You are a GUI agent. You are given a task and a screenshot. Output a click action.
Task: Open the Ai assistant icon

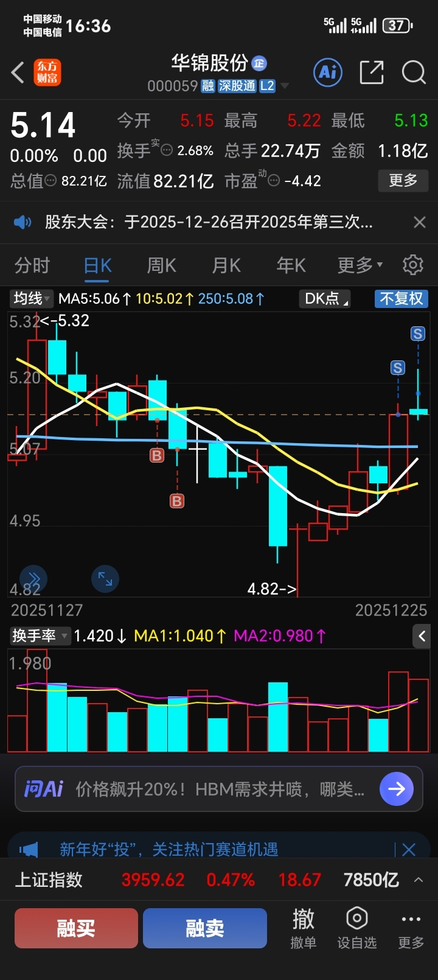click(x=328, y=72)
